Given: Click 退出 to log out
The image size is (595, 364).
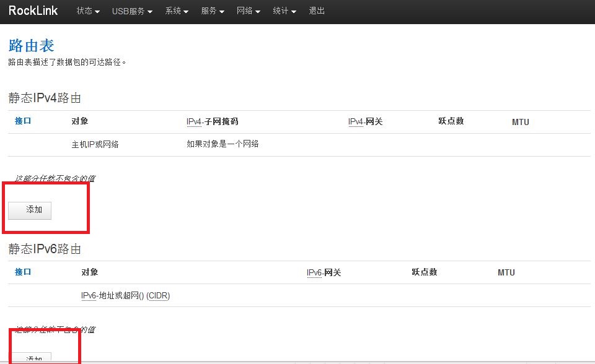Looking at the screenshot, I should [317, 11].
